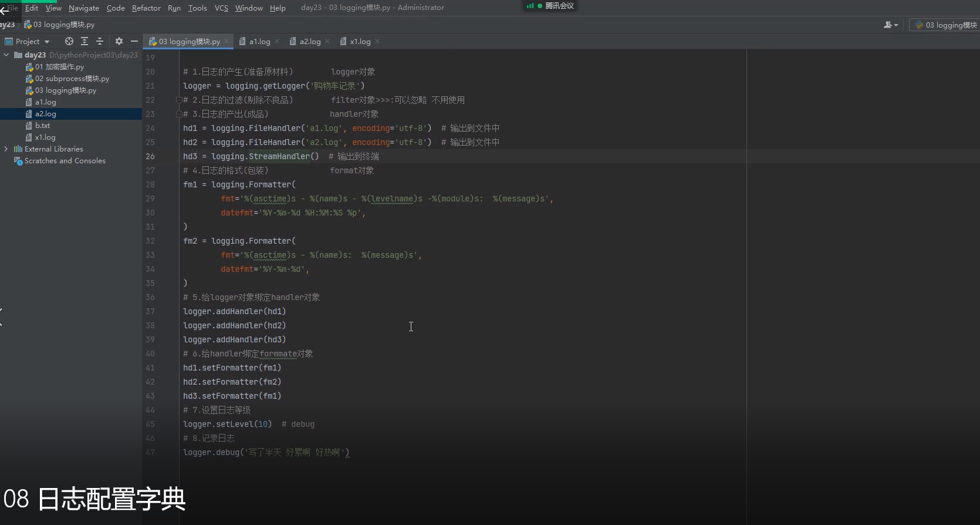Screen dimensions: 980x525
Task: Select 03 logging模块.py in the project tree
Action: pyautogui.click(x=66, y=90)
